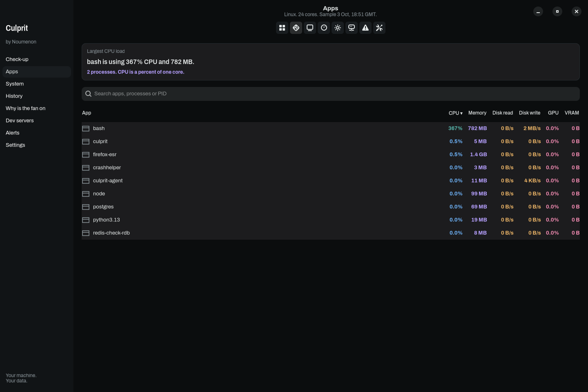This screenshot has width=588, height=392.
Task: Click the window icon beside node
Action: point(86,194)
